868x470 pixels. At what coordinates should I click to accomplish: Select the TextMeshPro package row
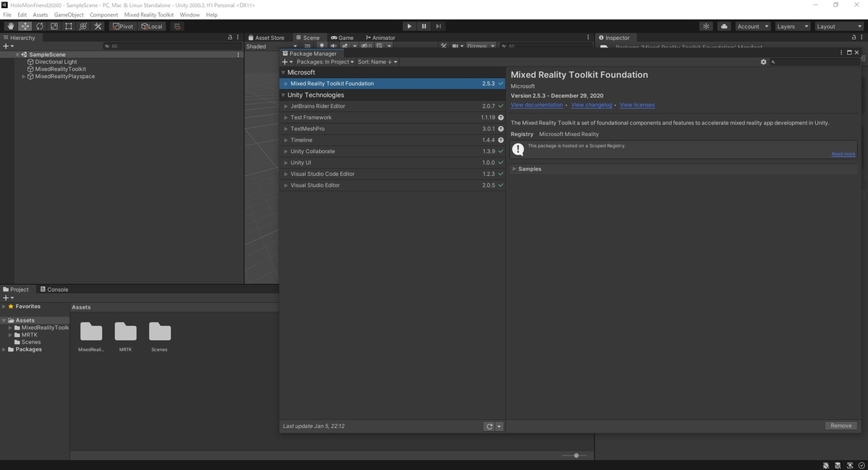coord(393,129)
